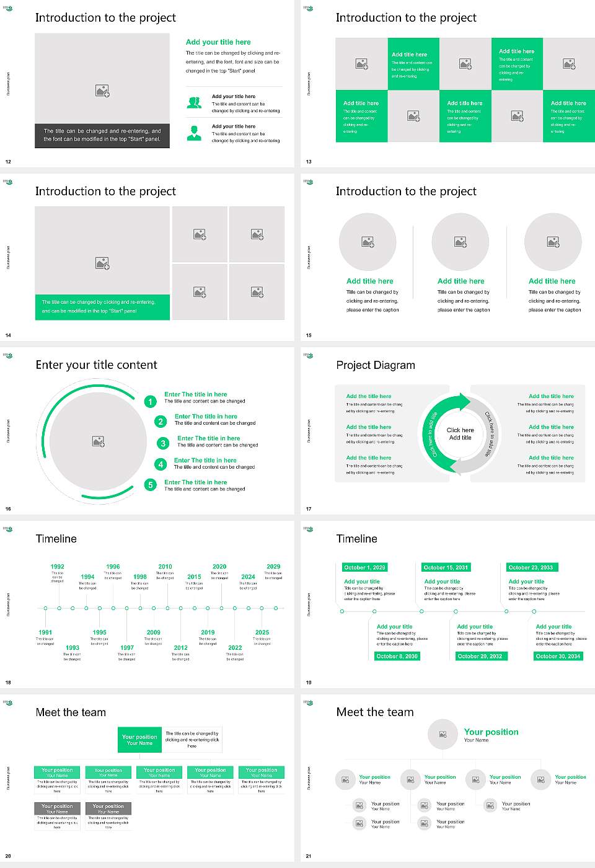Click the 'Click here Add title' diagram center
This screenshot has height=868, width=595.
[x=460, y=434]
